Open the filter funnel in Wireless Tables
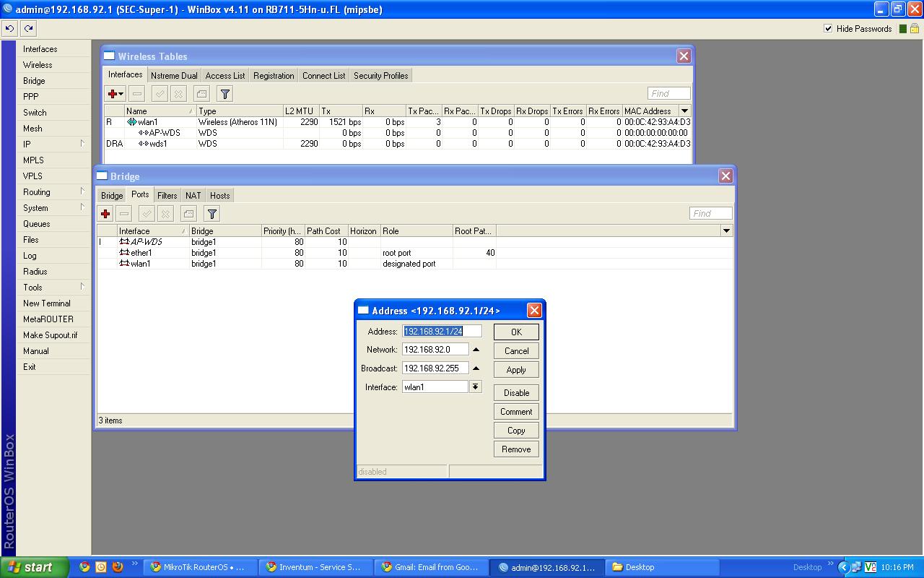924x578 pixels. coord(225,94)
